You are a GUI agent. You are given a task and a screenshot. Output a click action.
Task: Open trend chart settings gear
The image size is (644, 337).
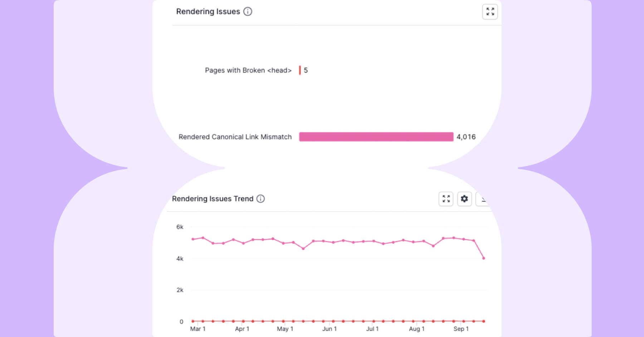pos(464,199)
